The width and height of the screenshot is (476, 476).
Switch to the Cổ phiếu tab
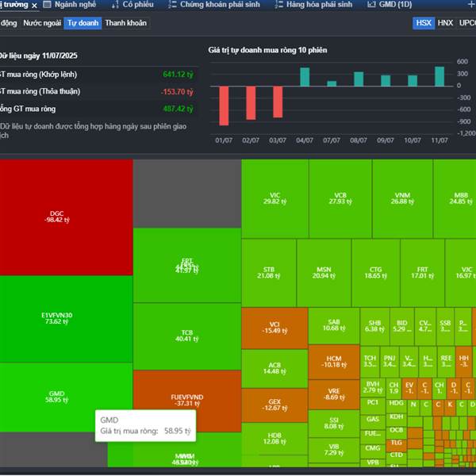132,5
